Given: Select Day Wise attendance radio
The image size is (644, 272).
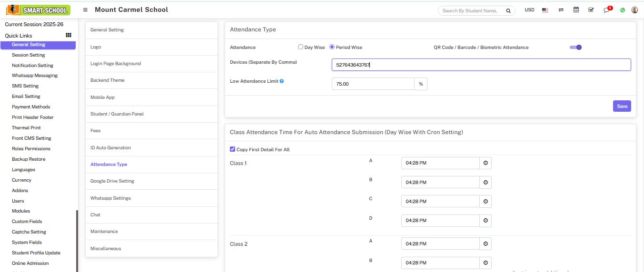Looking at the screenshot, I should pyautogui.click(x=300, y=47).
